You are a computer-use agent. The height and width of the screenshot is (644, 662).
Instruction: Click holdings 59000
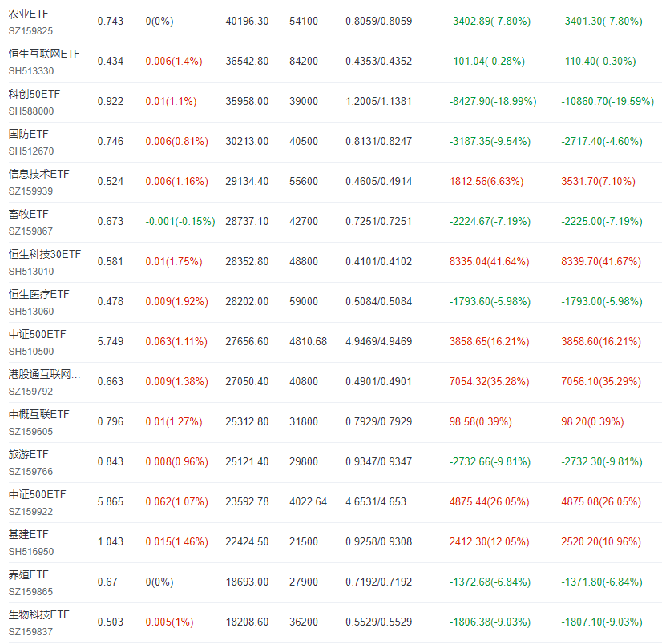coord(304,302)
